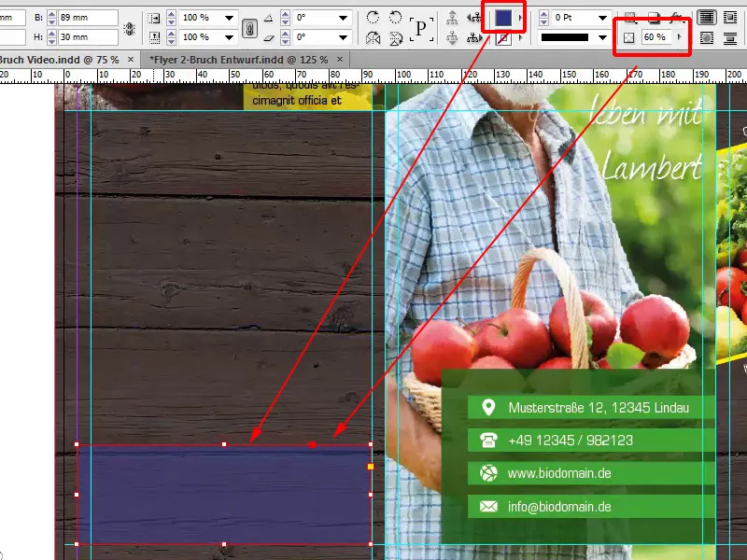Close the Bruch Video.indd tab
Viewport: 747px width, 560px height.
point(131,60)
